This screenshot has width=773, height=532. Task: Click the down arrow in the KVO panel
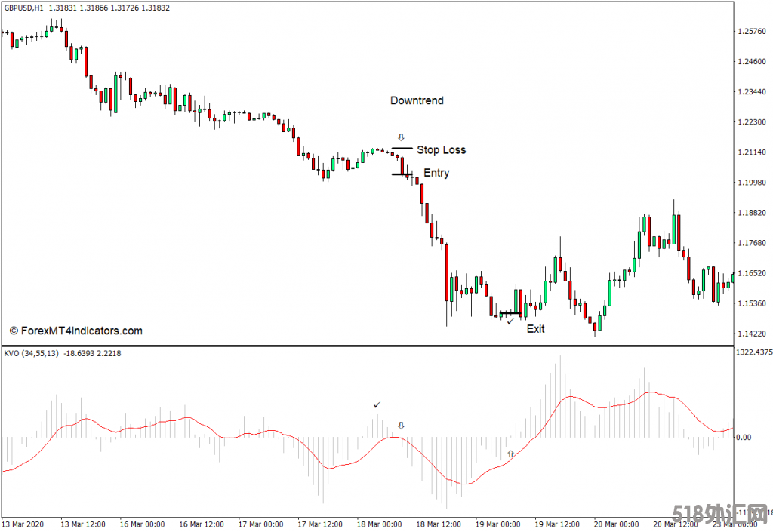(x=401, y=426)
